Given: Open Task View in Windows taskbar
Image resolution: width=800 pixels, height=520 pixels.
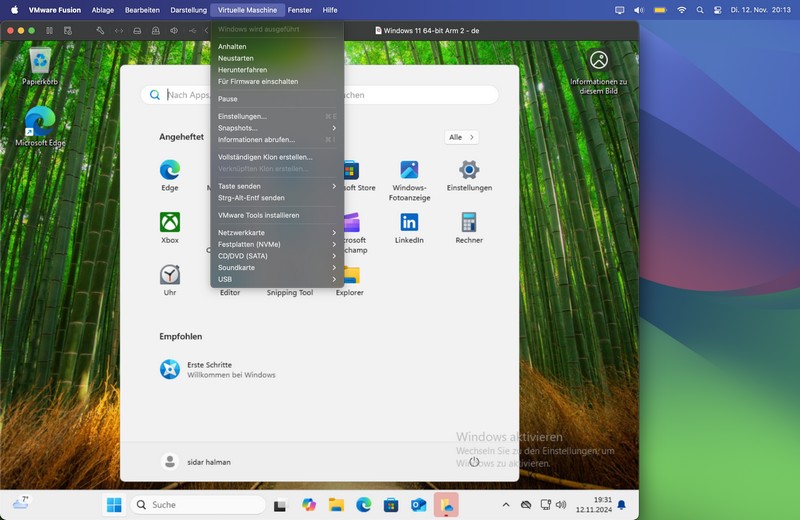Looking at the screenshot, I should point(280,505).
